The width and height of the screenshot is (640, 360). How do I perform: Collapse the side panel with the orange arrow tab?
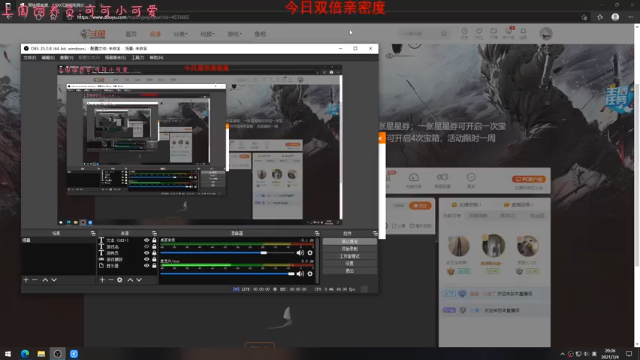click(x=382, y=138)
